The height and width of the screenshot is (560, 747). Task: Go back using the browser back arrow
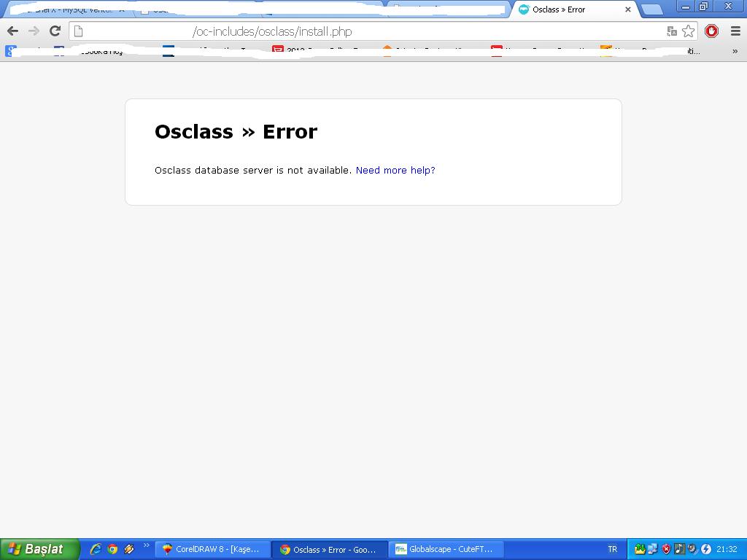pos(13,31)
